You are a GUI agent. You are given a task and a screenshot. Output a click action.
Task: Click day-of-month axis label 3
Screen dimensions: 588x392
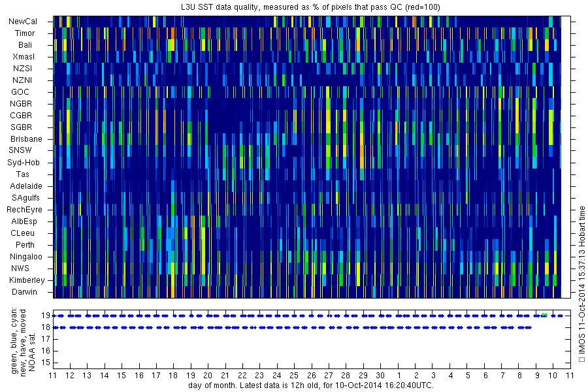tap(434, 375)
